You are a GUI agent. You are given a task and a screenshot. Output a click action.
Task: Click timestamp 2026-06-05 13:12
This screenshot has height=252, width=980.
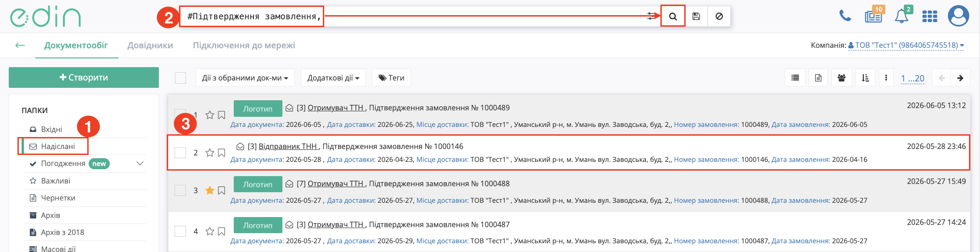pos(936,105)
